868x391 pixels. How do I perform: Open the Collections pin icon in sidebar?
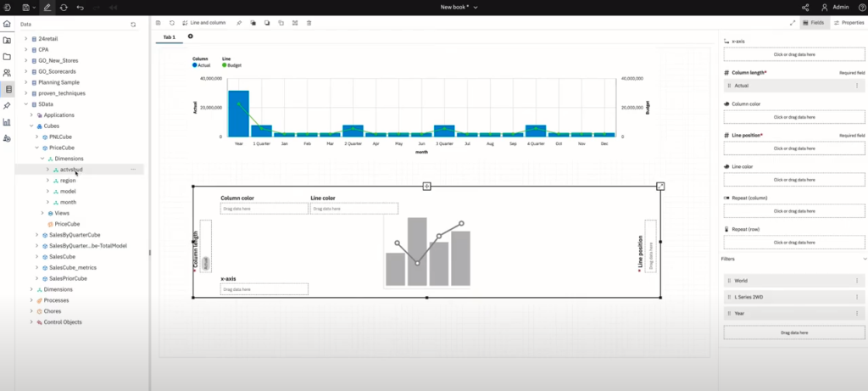(7, 106)
